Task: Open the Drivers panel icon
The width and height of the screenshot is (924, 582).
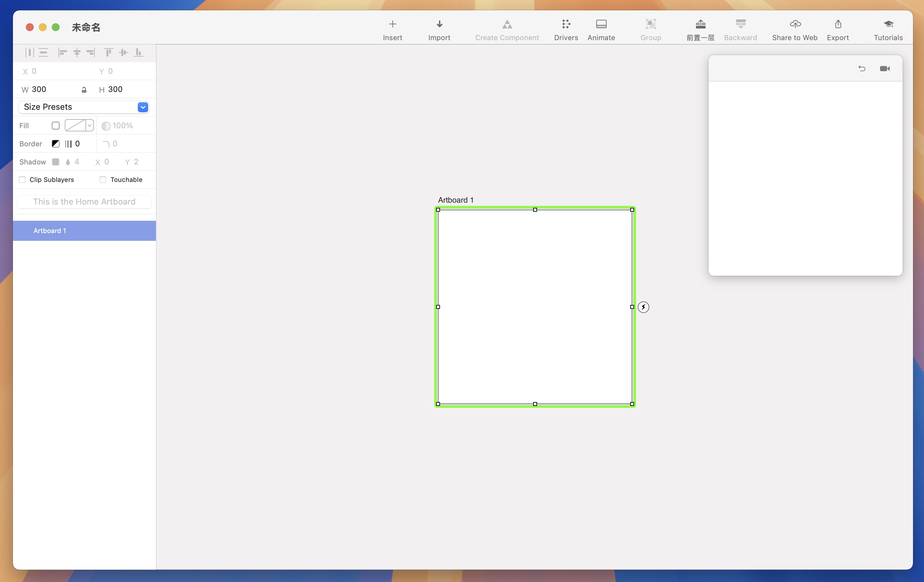Action: pos(566,24)
